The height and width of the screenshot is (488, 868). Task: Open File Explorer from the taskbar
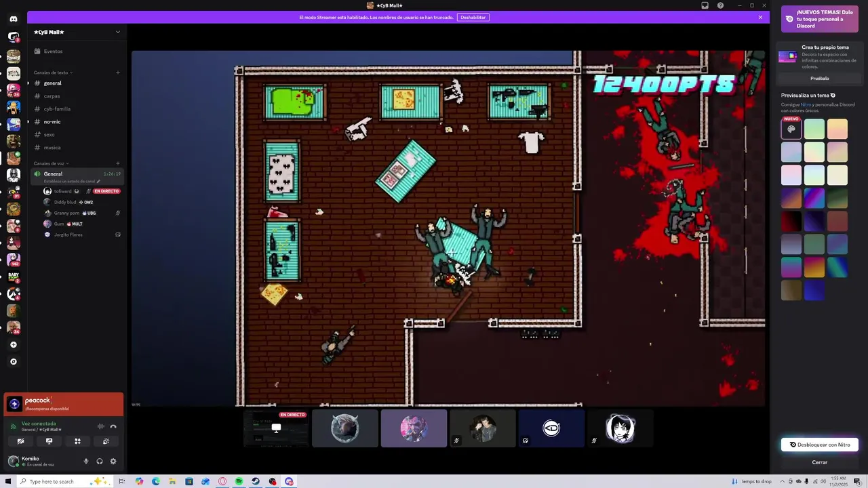pyautogui.click(x=172, y=481)
